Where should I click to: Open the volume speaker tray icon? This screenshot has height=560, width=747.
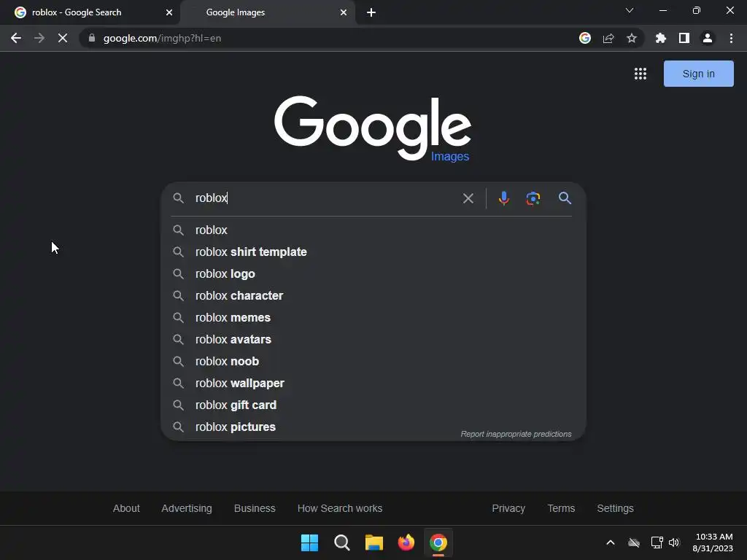674,542
